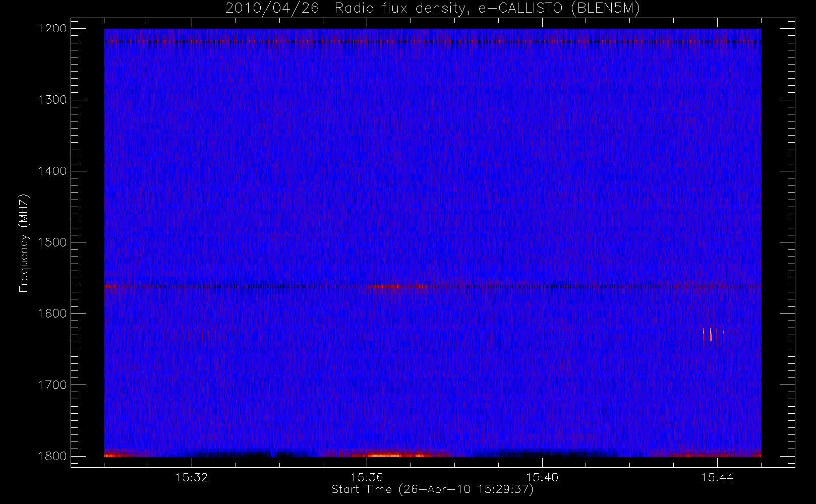The width and height of the screenshot is (816, 504).
Task: Click the 1300 frequency tick label
Action: tap(52, 100)
